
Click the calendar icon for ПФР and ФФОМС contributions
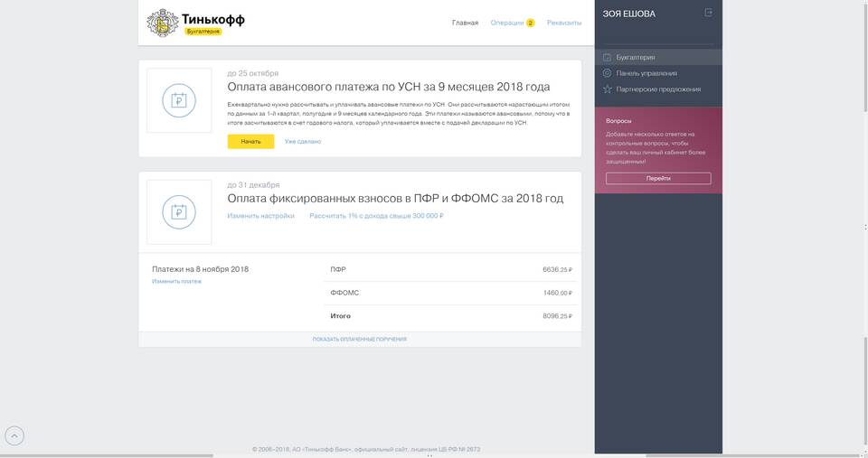pos(179,212)
